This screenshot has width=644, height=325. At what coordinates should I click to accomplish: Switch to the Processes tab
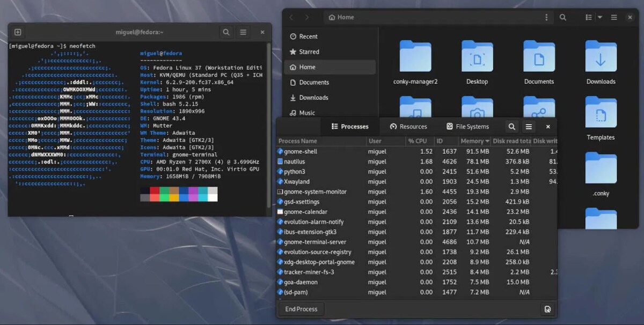[x=350, y=127]
